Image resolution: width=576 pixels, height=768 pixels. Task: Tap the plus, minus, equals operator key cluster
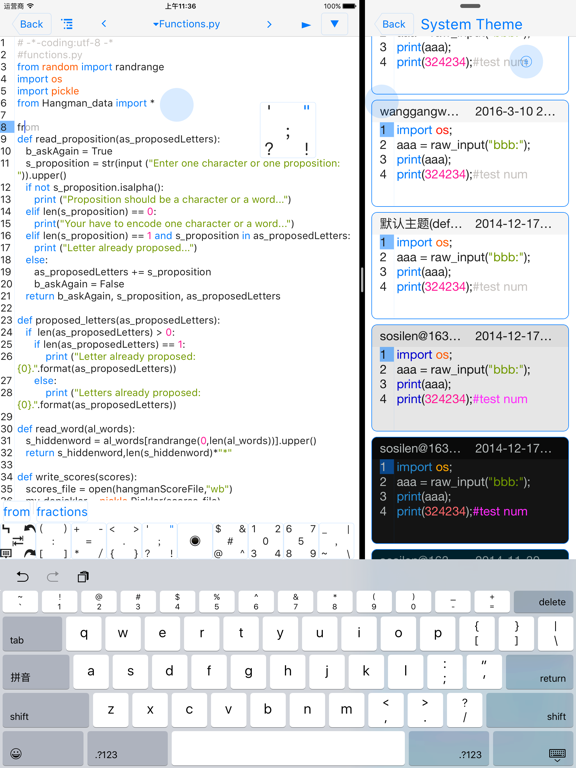(88, 541)
